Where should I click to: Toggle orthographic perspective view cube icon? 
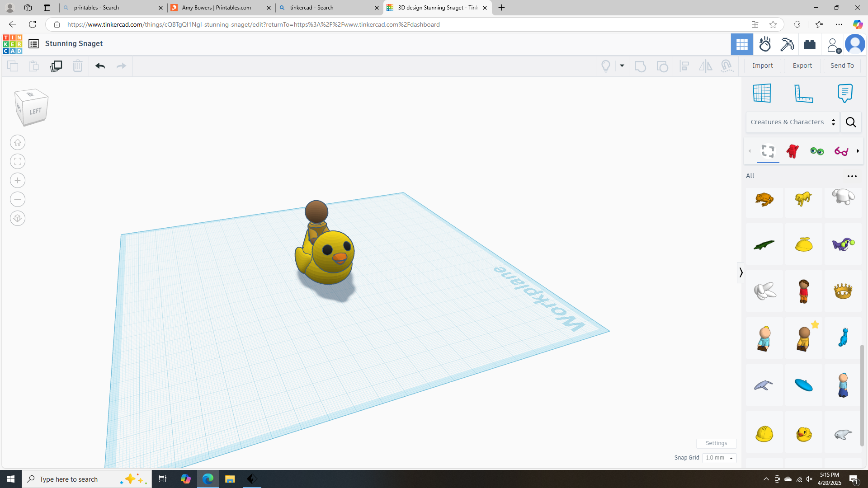tap(18, 219)
